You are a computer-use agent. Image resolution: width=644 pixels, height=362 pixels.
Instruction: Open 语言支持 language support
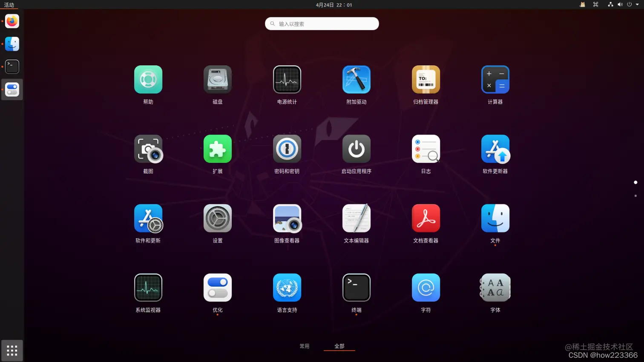click(287, 288)
